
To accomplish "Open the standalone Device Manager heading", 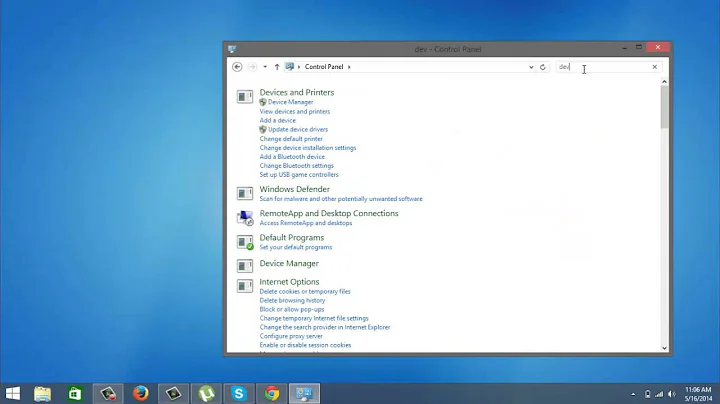I will (x=289, y=264).
